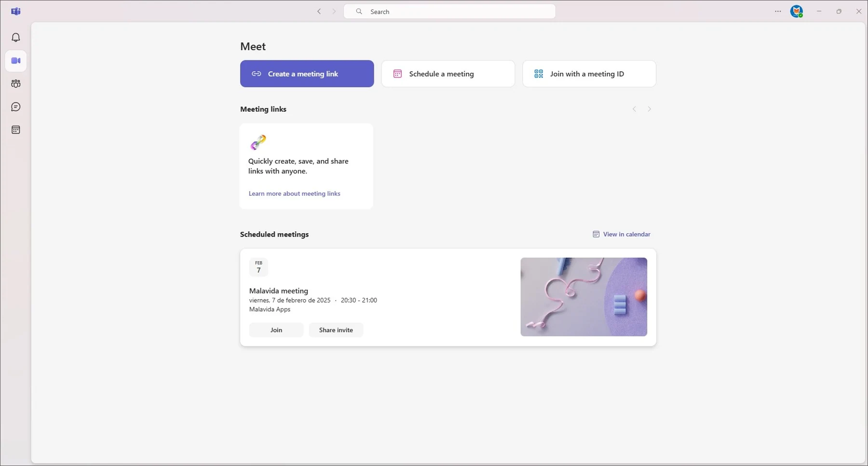Click the Malavida meeting title
The height and width of the screenshot is (466, 868).
279,291
